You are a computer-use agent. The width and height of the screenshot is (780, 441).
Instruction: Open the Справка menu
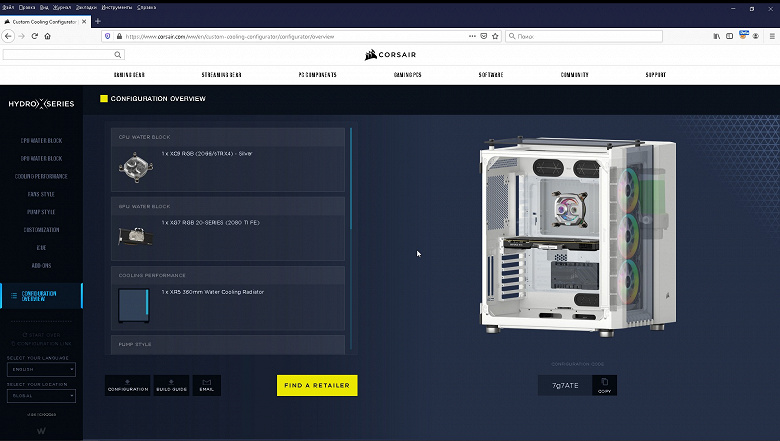pos(146,7)
